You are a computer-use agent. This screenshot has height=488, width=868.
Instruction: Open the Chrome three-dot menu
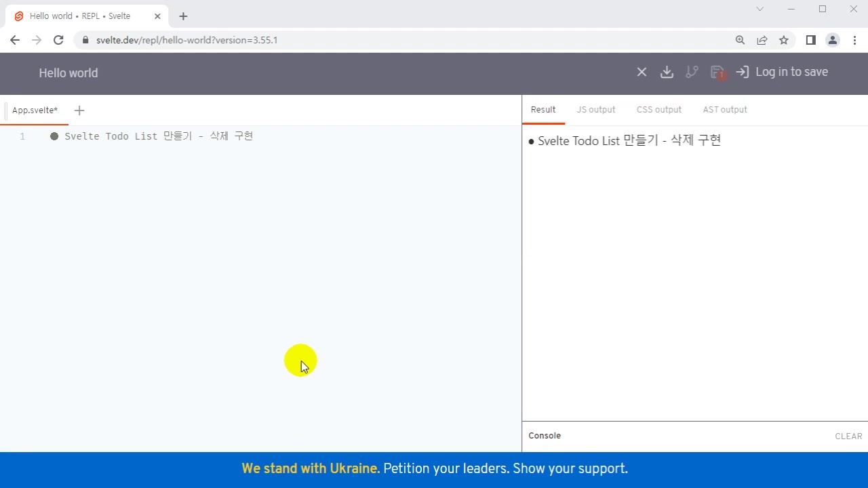(854, 40)
